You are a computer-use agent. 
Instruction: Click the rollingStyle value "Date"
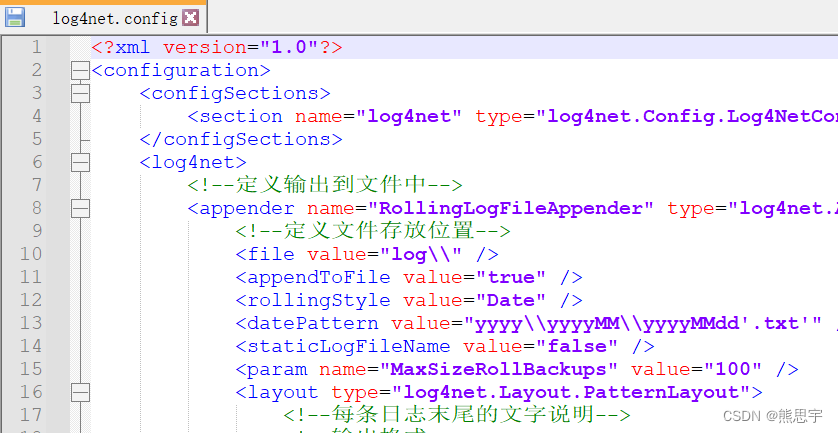coord(510,300)
